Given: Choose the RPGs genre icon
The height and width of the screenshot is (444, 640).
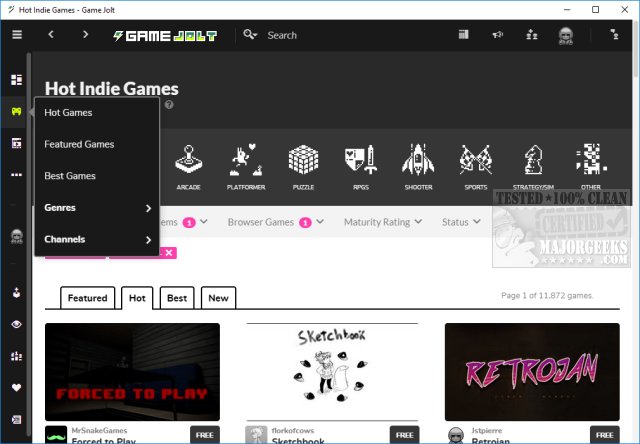Looking at the screenshot, I should [x=361, y=167].
